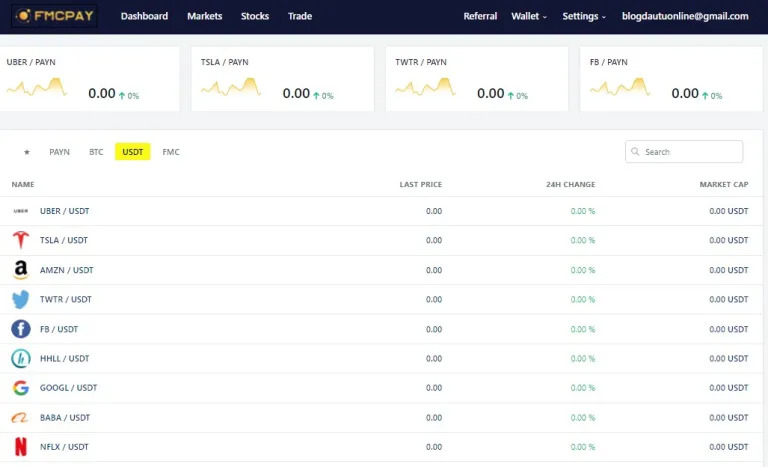Click the 0.00 price in the FB / PAYN card
Viewport: 768px width, 467px height.
(685, 93)
